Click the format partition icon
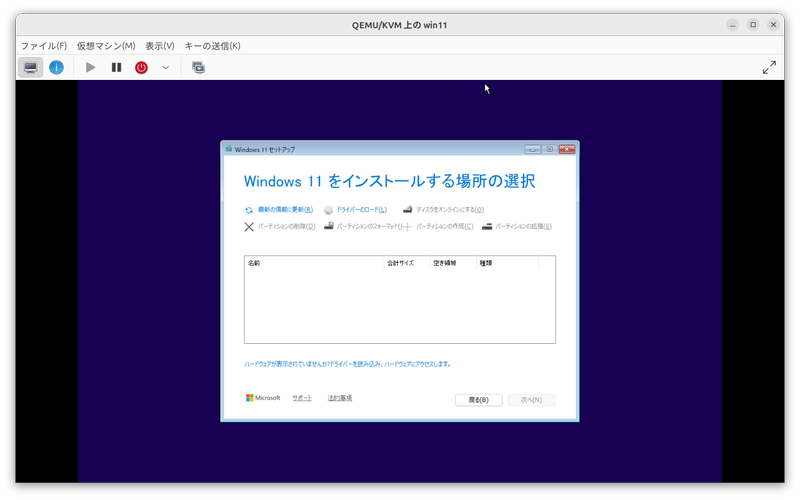Viewport: 800px width, 500px height. pyautogui.click(x=329, y=226)
